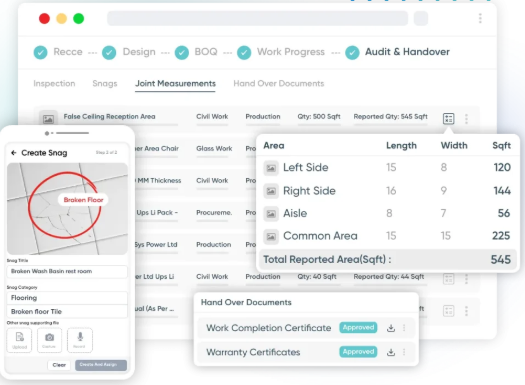525x385 pixels.
Task: Click 'Reported Qty: 44 Sqft' text
Action: 389,277
